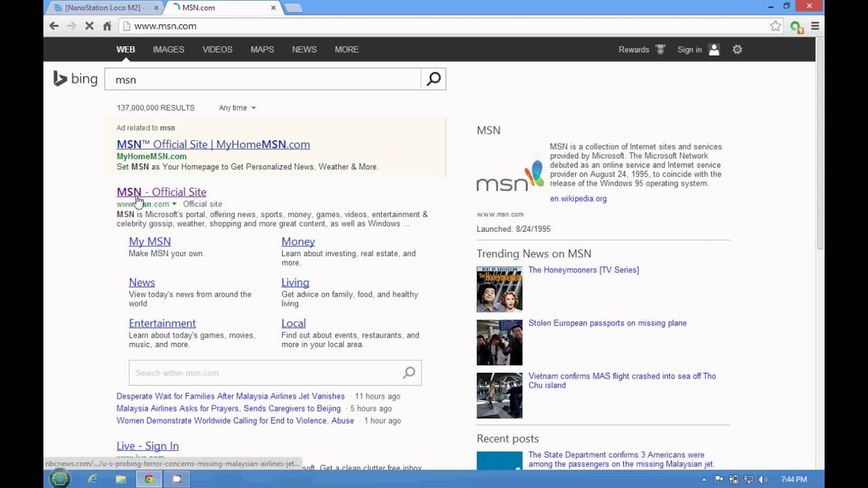This screenshot has width=868, height=488.
Task: Click the Action Center flag tray icon
Action: pos(719,479)
